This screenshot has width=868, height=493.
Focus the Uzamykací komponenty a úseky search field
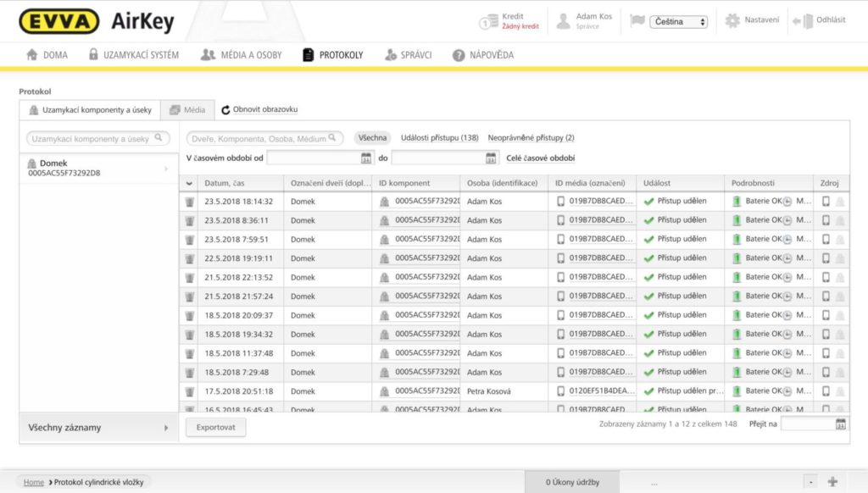pos(98,138)
